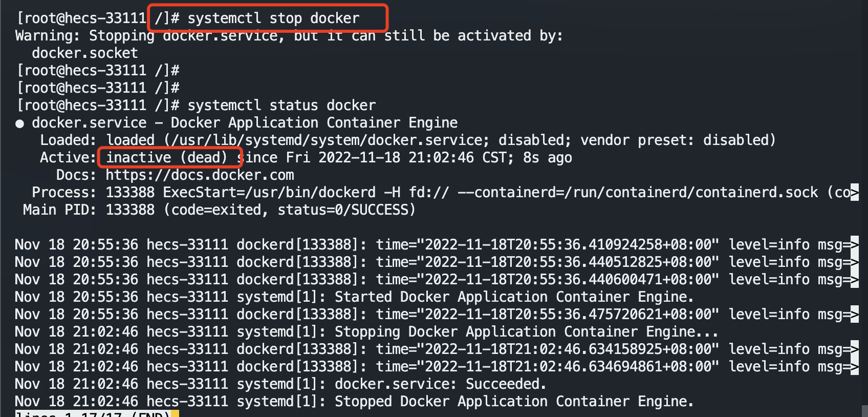
Task: Click truncation arrow on the 20:55:36.475720621 log line
Action: click(854, 315)
